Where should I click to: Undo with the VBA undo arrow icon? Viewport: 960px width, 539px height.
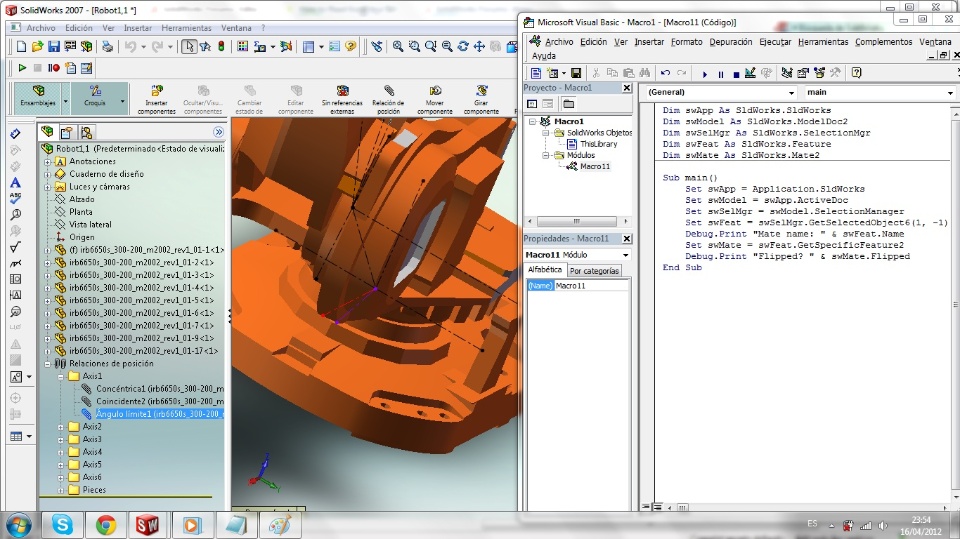(666, 73)
